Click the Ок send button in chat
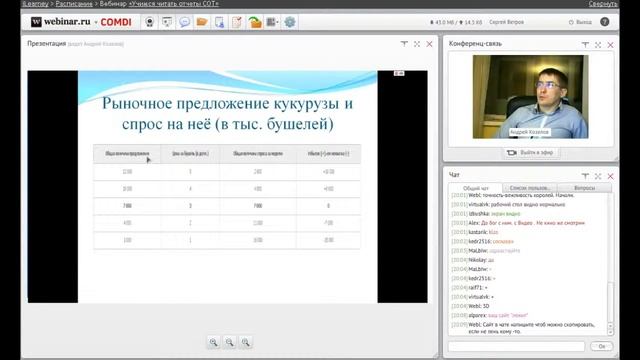Viewport: 640px width, 360px height. [x=602, y=346]
